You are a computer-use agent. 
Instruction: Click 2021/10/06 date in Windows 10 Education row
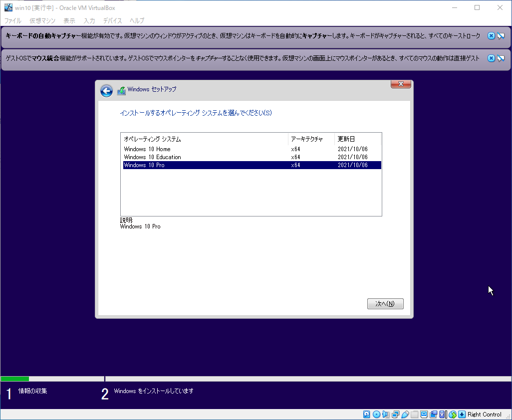tap(353, 157)
